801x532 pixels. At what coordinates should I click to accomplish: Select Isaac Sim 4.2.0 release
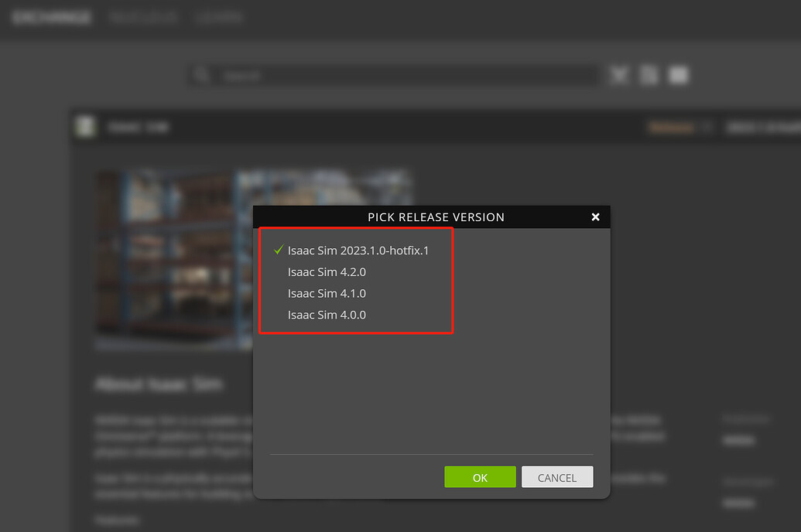[327, 271]
